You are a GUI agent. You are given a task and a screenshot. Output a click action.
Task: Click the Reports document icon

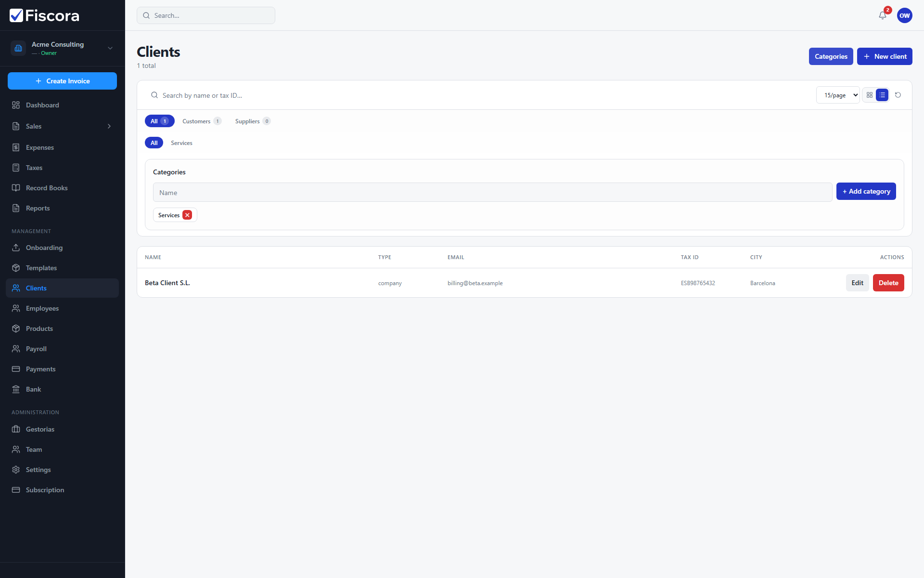(x=16, y=208)
